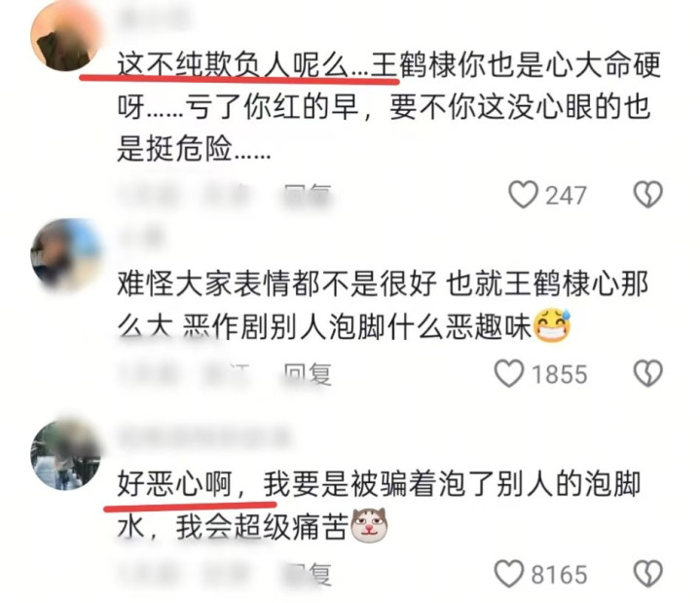700x603 pixels.
Task: Tap the like count 8165
Action: tap(559, 575)
